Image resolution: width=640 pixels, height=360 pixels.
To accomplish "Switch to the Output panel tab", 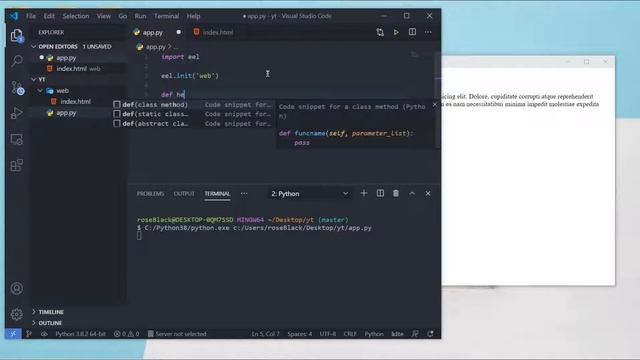I will pos(184,194).
